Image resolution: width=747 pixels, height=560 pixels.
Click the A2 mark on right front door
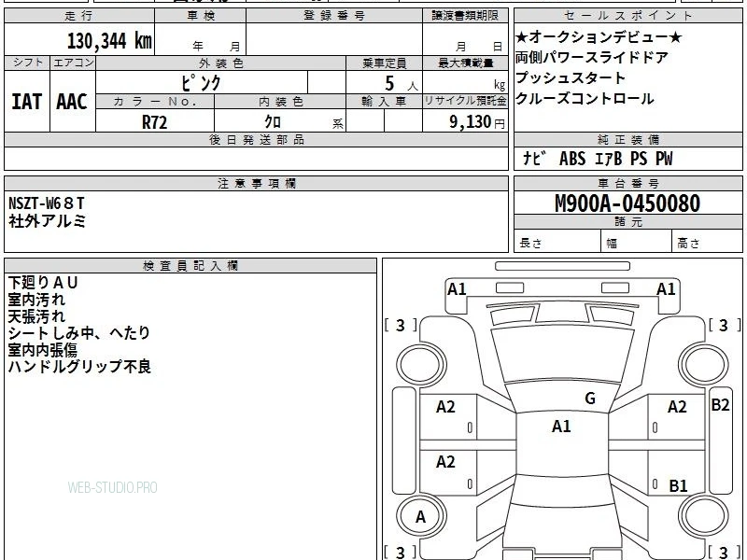[677, 407]
